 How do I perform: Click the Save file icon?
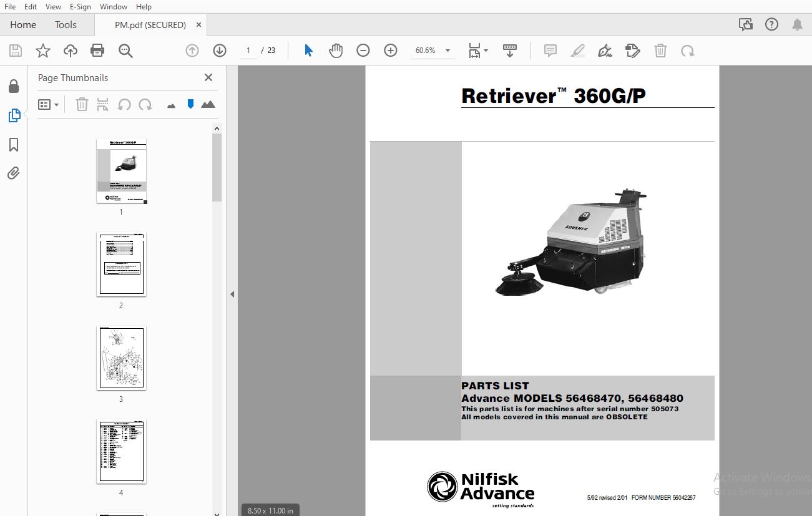[16, 51]
